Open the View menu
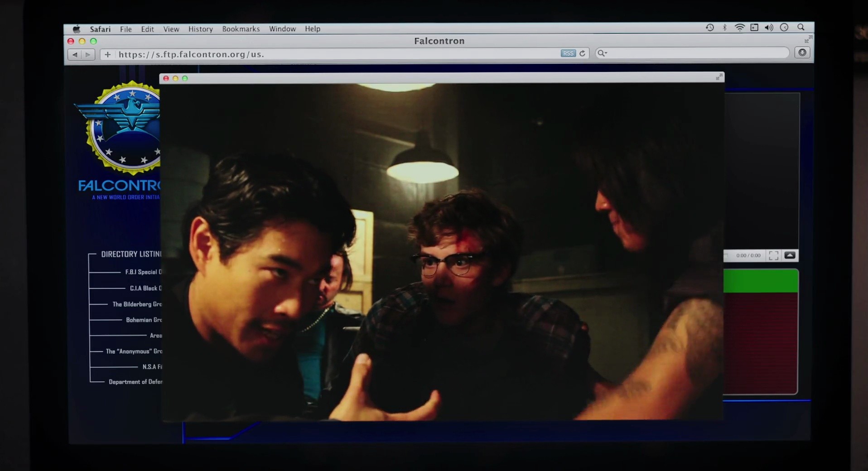 click(171, 29)
